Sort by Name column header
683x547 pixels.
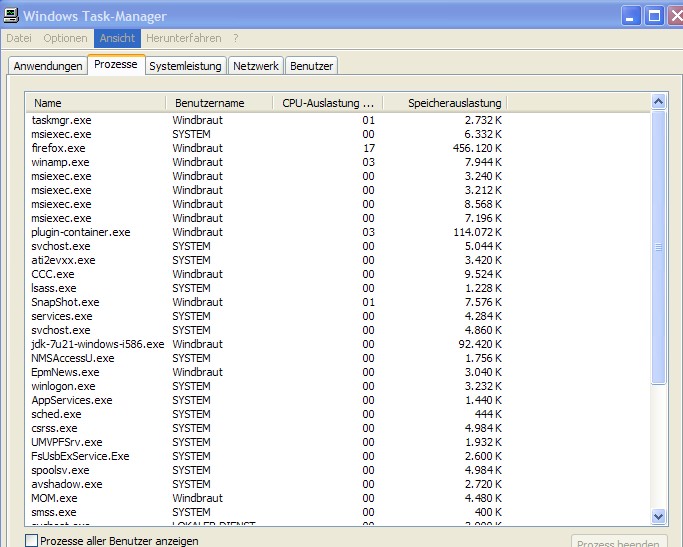tap(96, 103)
